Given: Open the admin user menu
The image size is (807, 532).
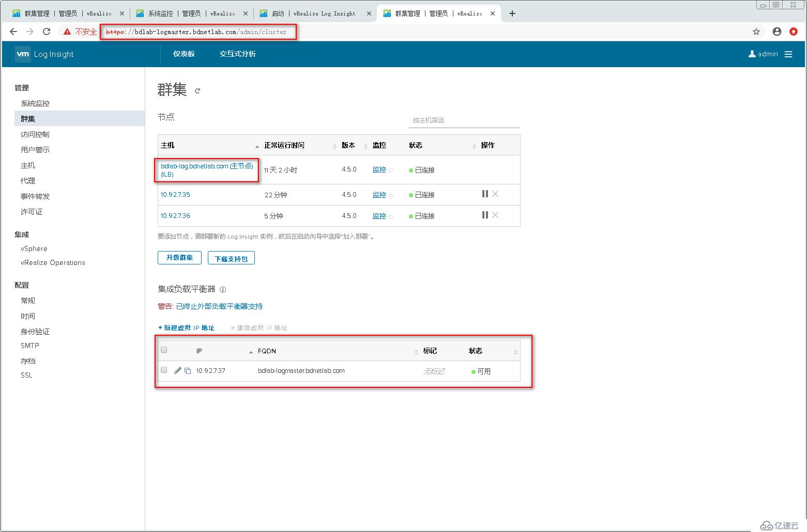Looking at the screenshot, I should click(763, 54).
